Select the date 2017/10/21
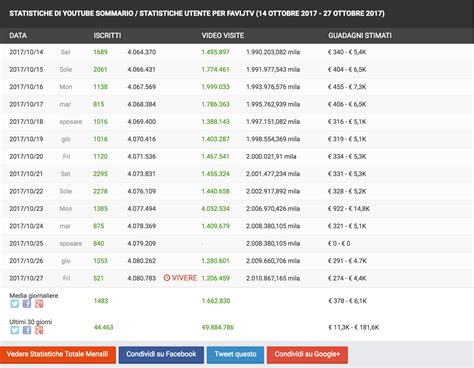This screenshot has width=474, height=368. (x=26, y=174)
